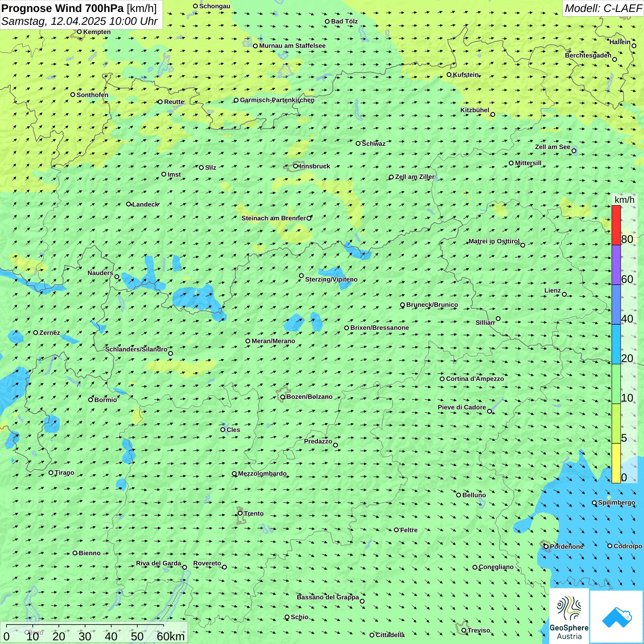Select the Cortina d'Ampezzo label

475,379
